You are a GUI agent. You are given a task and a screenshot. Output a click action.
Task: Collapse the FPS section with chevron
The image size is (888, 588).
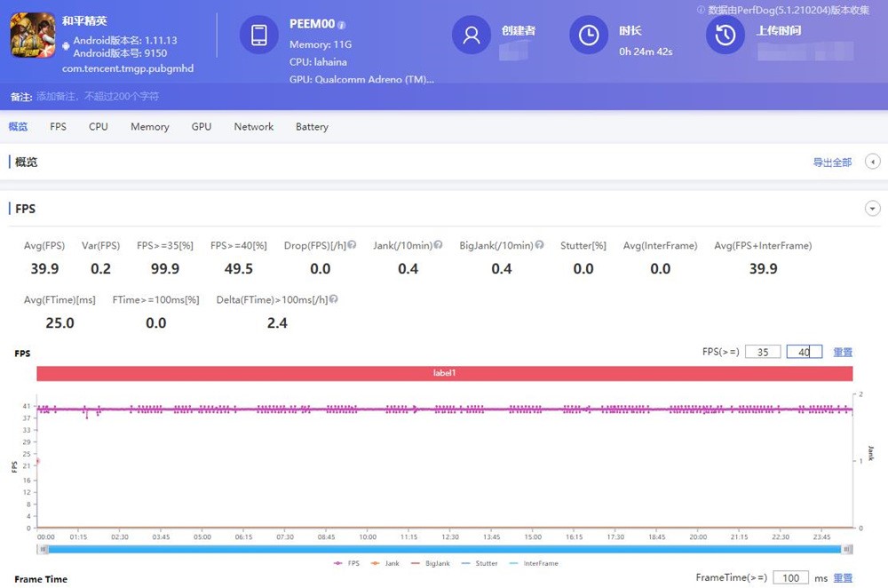pos(873,209)
